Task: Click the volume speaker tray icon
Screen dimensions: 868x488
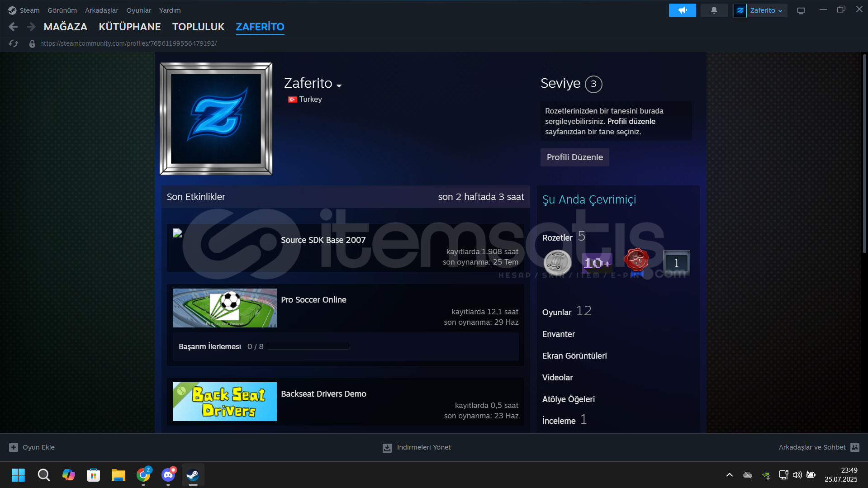Action: coord(797,475)
